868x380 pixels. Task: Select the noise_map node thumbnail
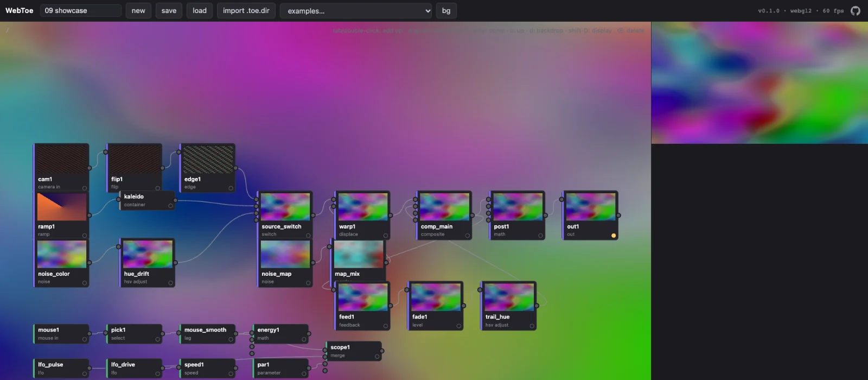285,254
